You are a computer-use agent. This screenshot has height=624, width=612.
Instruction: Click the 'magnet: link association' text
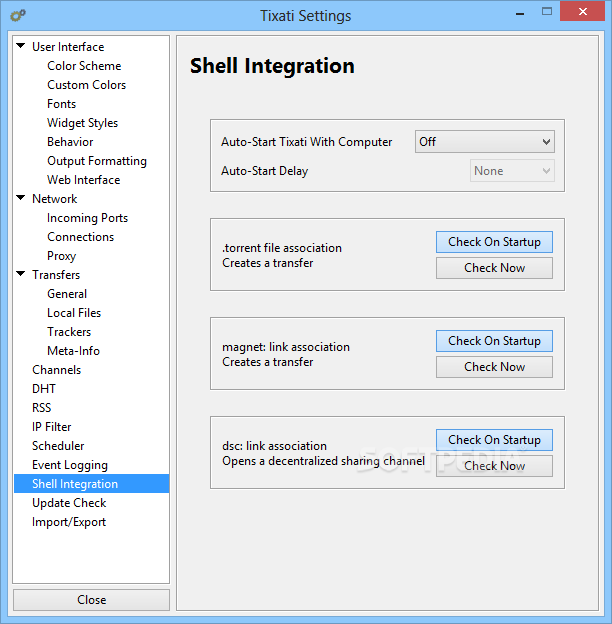pos(286,347)
